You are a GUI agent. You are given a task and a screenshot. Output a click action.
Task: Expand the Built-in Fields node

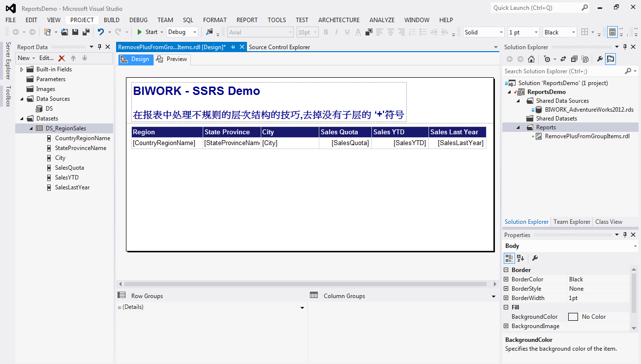pos(22,69)
